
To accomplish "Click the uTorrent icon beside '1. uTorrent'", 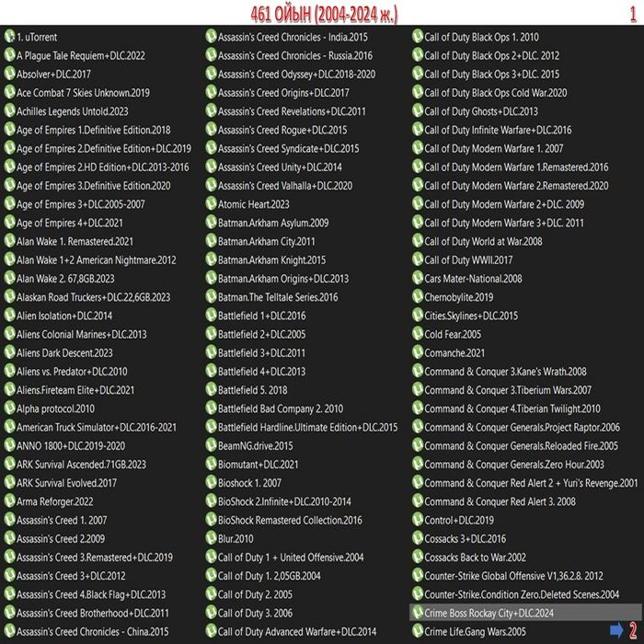I will [x=9, y=36].
